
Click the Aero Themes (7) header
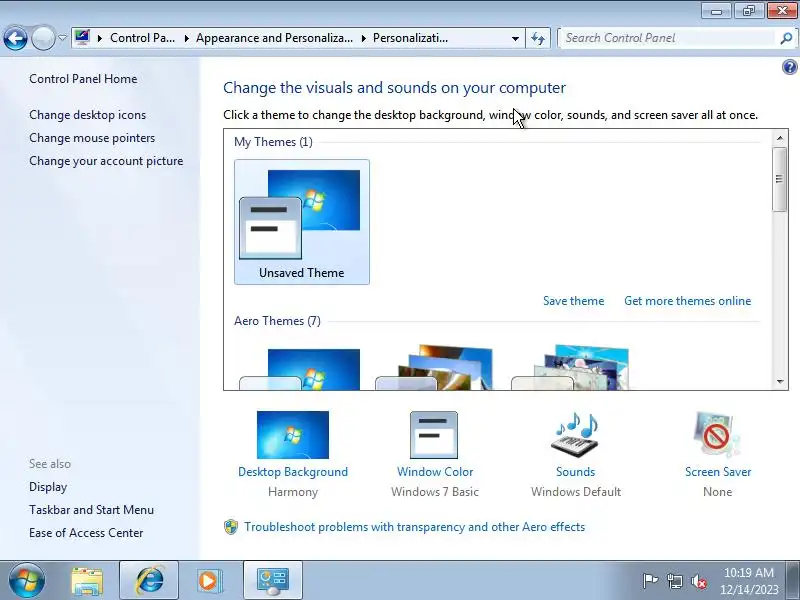pos(278,321)
